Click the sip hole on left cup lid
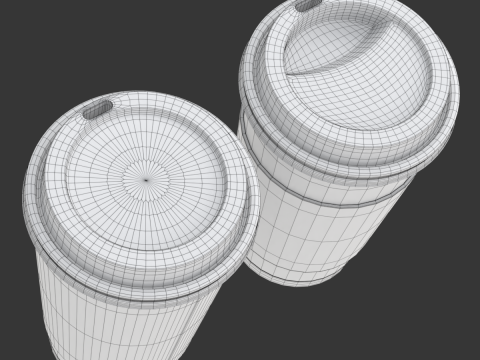480x360 pixels. tap(98, 110)
